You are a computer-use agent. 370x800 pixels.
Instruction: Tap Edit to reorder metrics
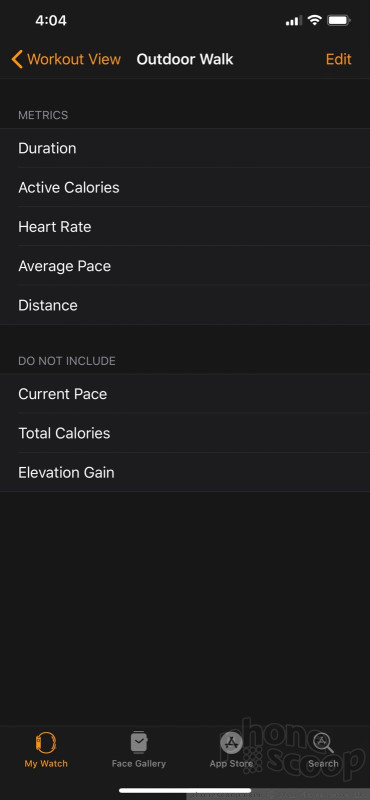[338, 59]
